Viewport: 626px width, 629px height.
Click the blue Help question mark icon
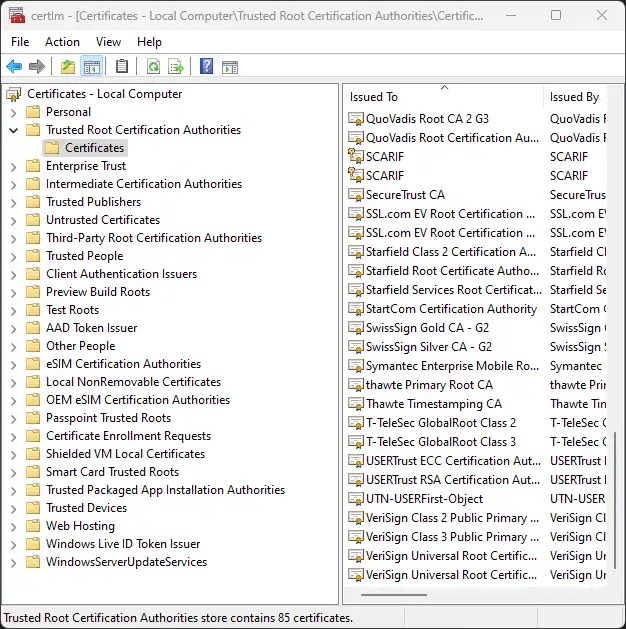pos(207,66)
